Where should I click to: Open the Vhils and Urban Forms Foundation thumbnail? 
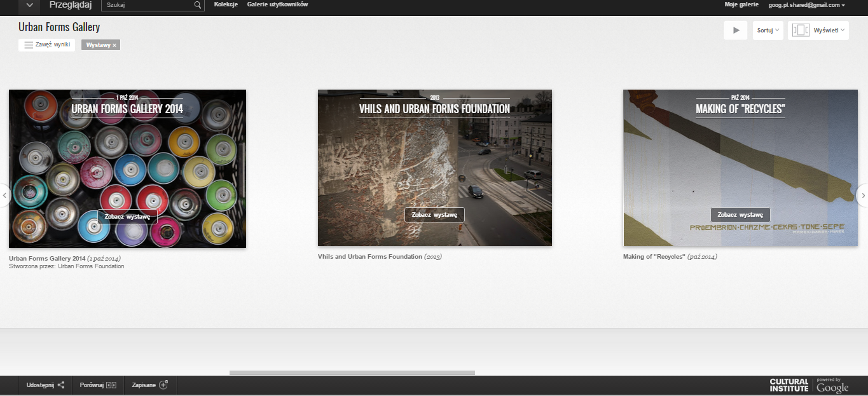[x=435, y=168]
